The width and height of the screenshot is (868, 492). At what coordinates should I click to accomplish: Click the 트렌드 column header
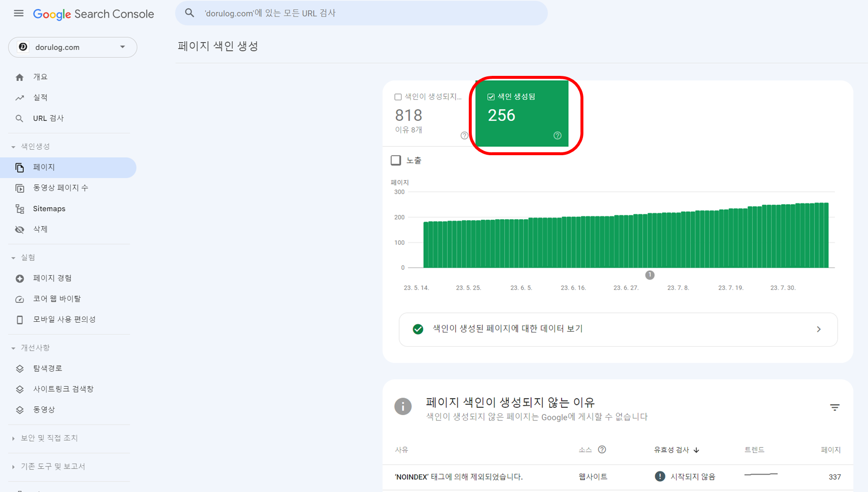tap(754, 450)
